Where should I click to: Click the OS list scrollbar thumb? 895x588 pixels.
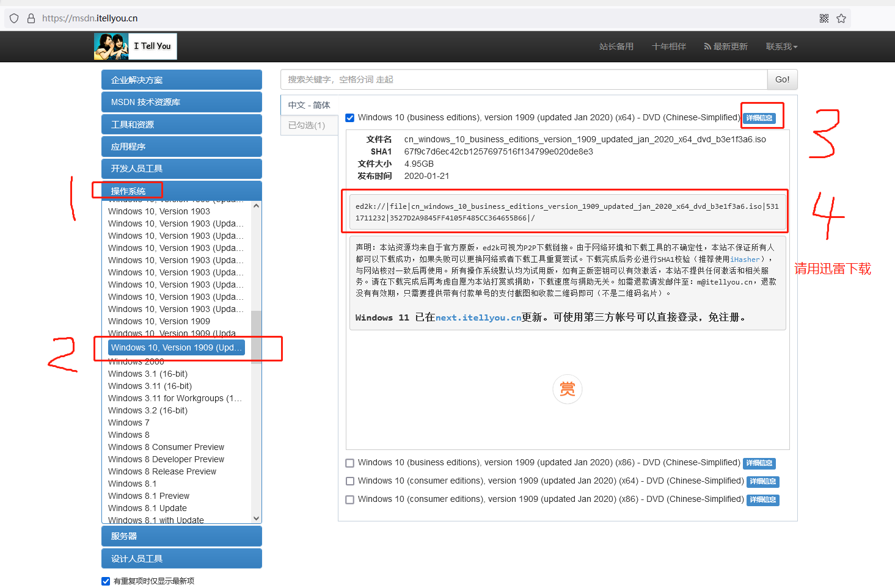pos(257,337)
